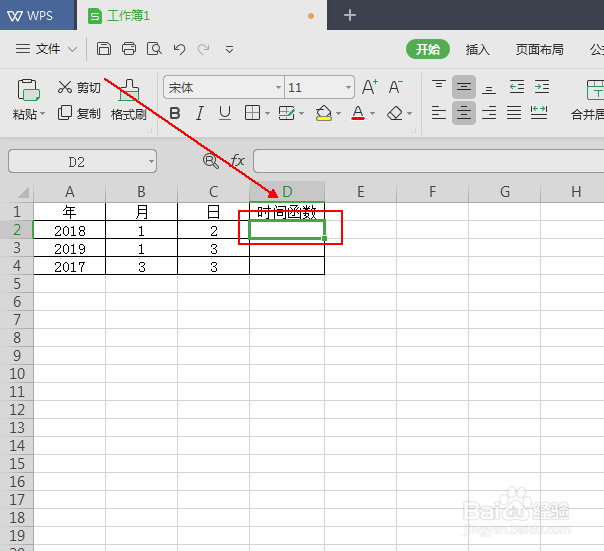Click the formula zoom magnifier icon
This screenshot has height=551, width=604.
tap(211, 161)
